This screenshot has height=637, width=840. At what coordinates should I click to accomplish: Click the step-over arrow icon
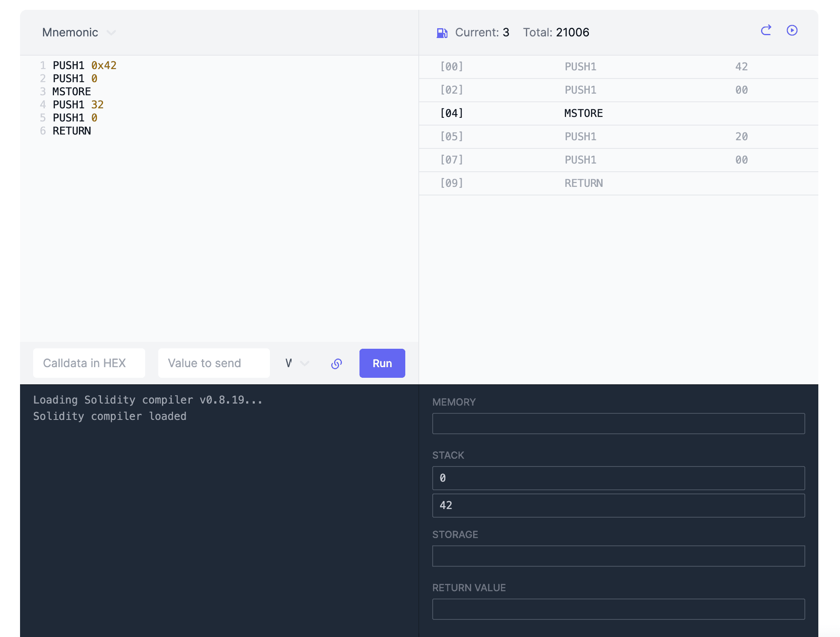[766, 31]
